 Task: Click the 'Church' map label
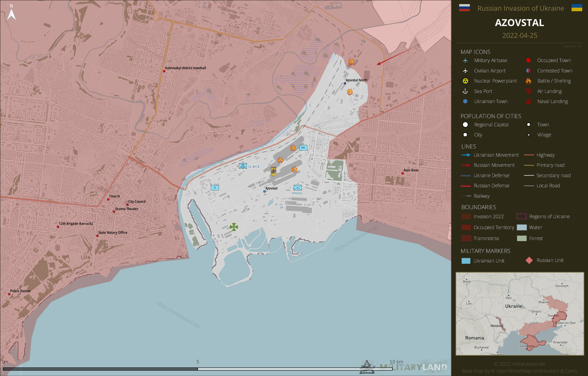pyautogui.click(x=114, y=196)
